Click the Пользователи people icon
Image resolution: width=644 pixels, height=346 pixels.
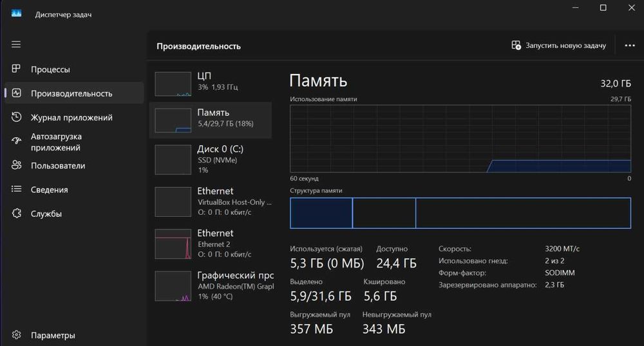[x=17, y=165]
